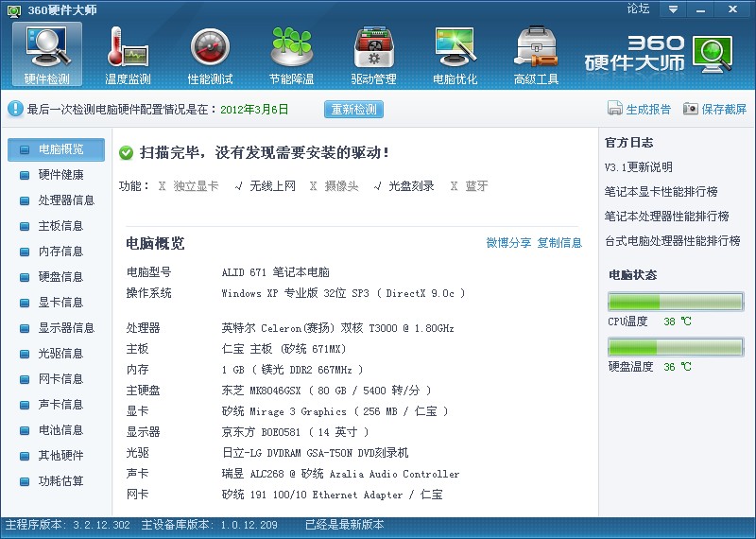Click the green checkmark scan-complete icon
Viewport: 756px width, 539px height.
tap(126, 153)
